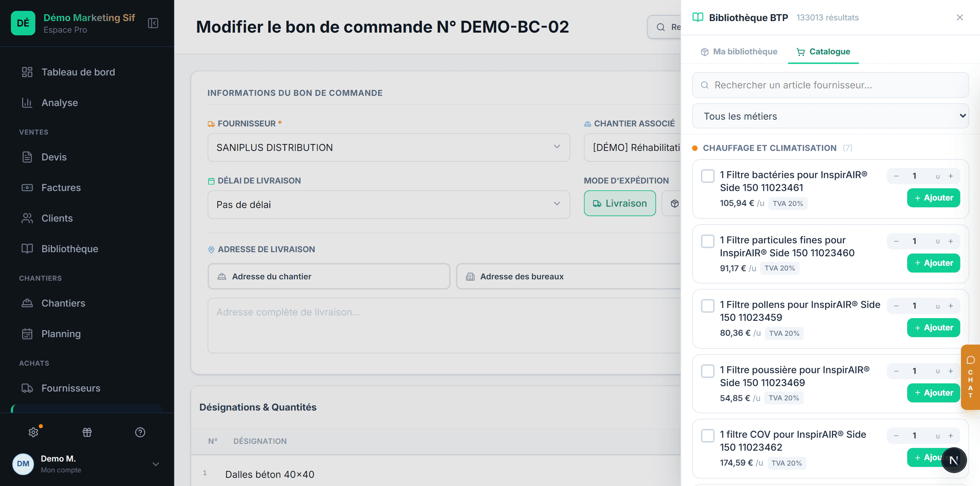
Task: Open the help question mark icon
Action: click(140, 432)
